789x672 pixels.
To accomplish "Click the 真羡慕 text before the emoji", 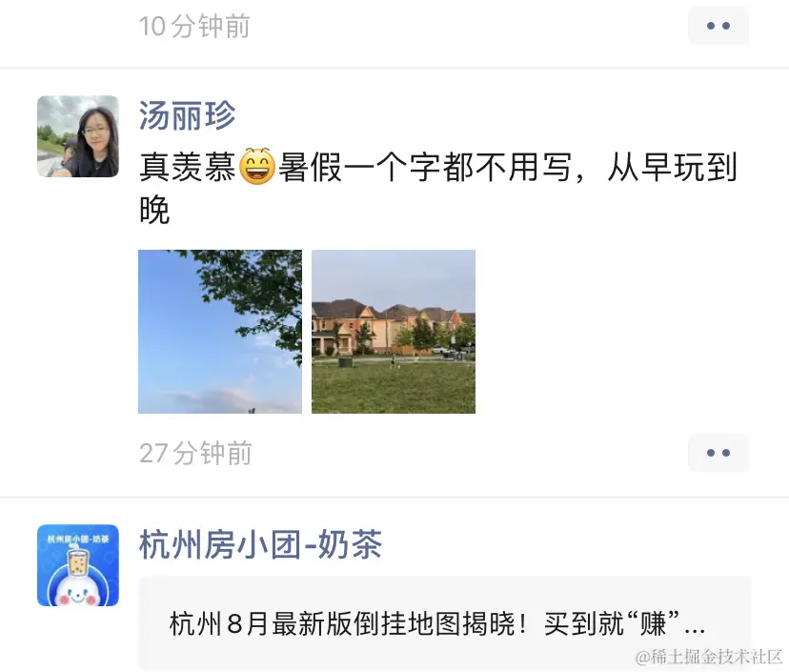I will coord(188,167).
